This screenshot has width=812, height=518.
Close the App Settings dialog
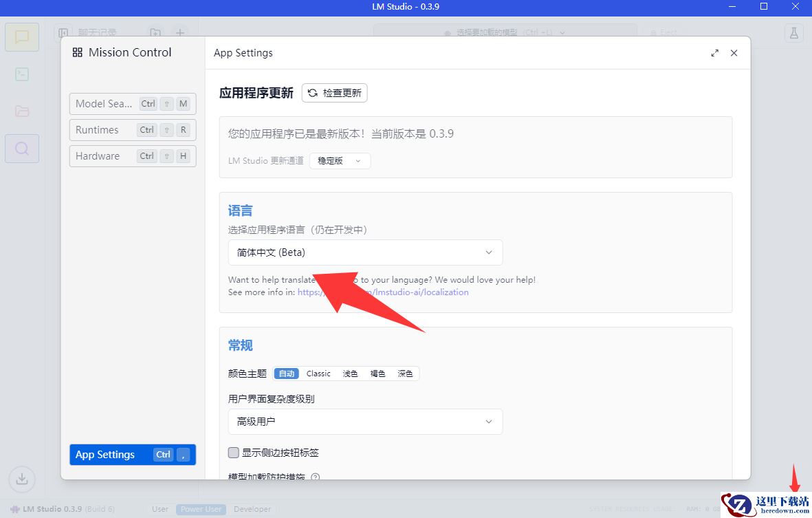click(x=734, y=53)
